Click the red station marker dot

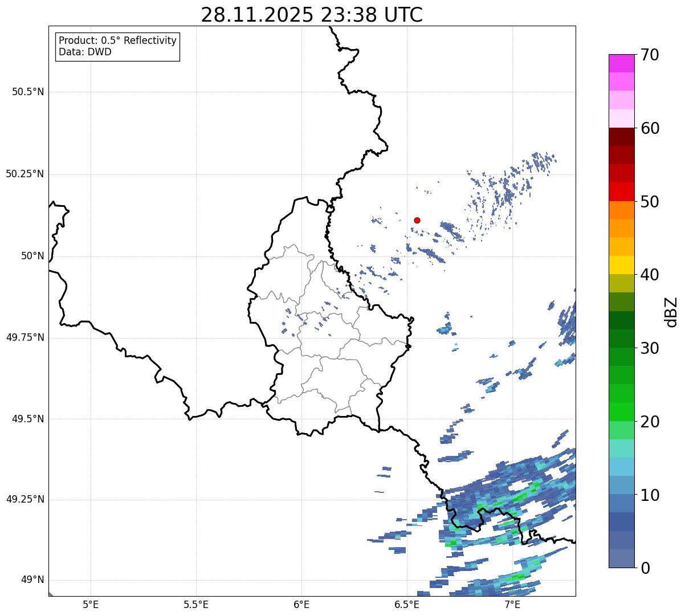pyautogui.click(x=417, y=220)
